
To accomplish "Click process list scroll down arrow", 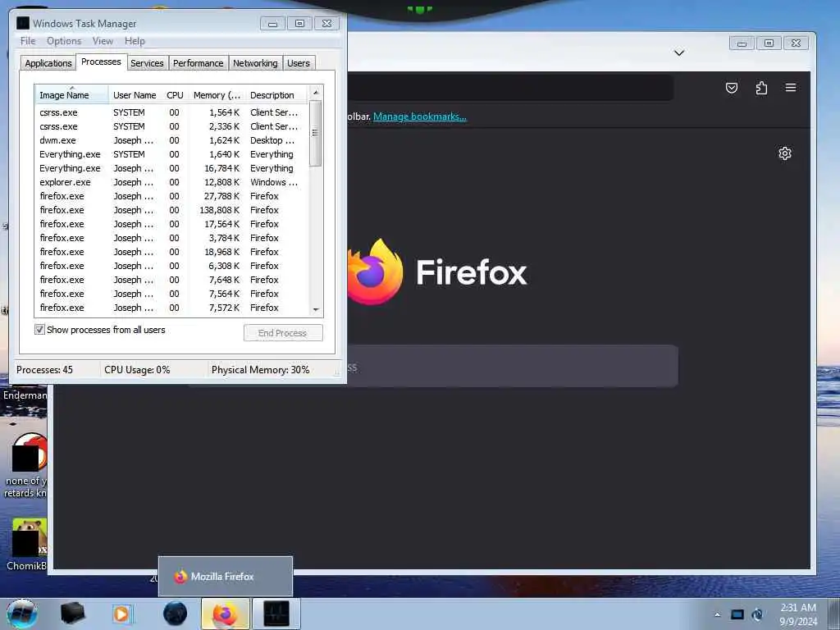I will [x=316, y=309].
